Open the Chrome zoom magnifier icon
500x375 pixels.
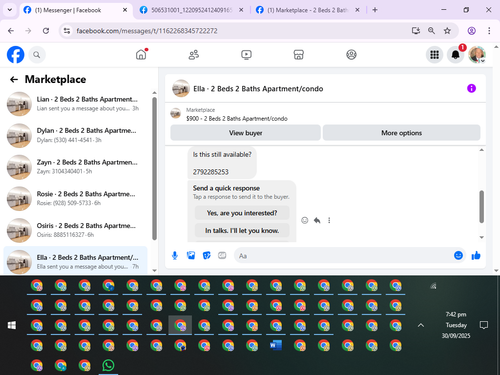click(x=431, y=31)
